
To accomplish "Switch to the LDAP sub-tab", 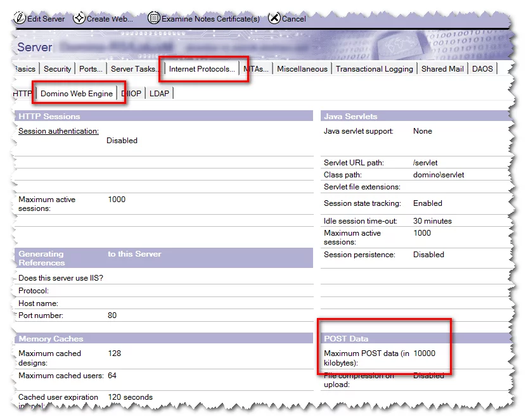I will tap(160, 94).
